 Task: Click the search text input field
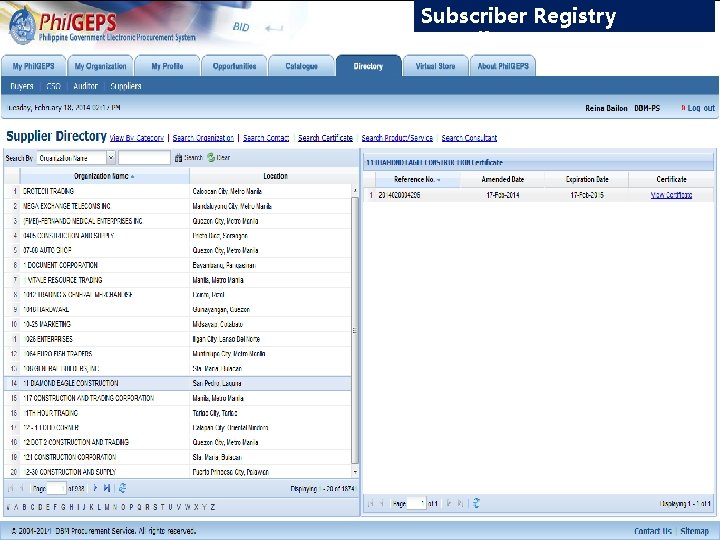(144, 158)
